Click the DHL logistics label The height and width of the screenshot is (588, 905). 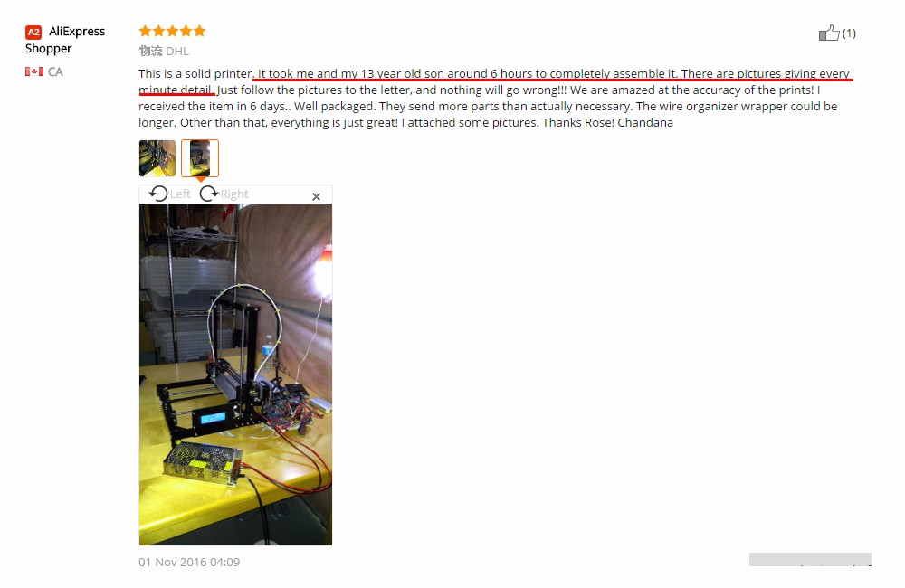177,52
